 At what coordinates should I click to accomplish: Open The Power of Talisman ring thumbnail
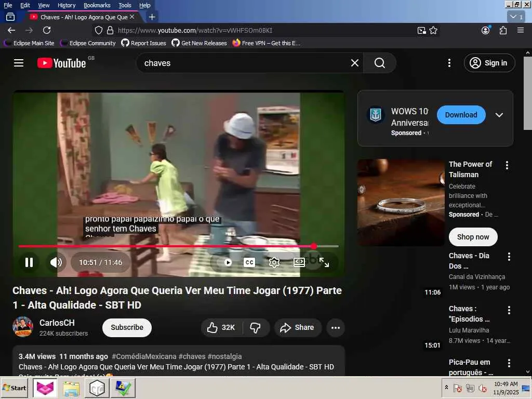(401, 202)
